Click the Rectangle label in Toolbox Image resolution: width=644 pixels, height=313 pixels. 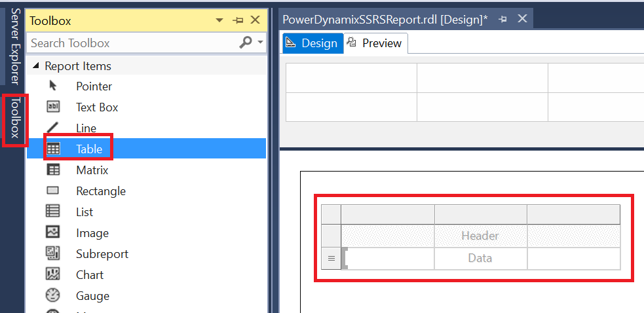point(101,191)
